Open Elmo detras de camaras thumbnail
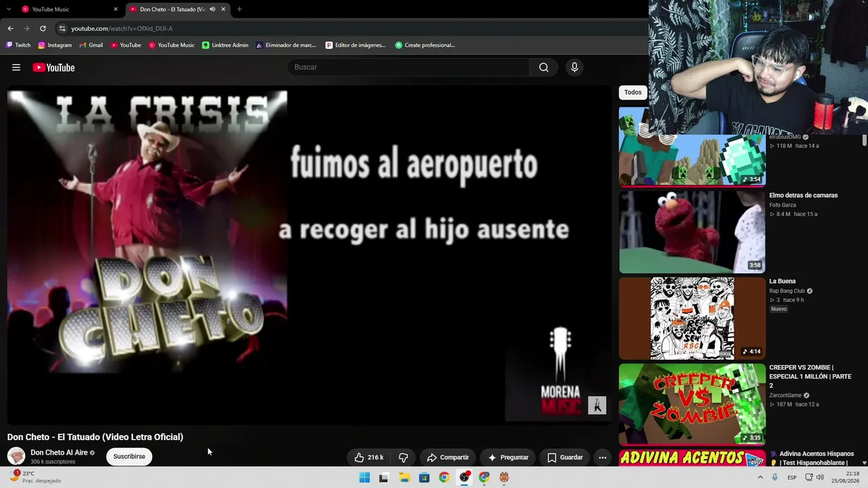The height and width of the screenshot is (488, 868). click(692, 232)
